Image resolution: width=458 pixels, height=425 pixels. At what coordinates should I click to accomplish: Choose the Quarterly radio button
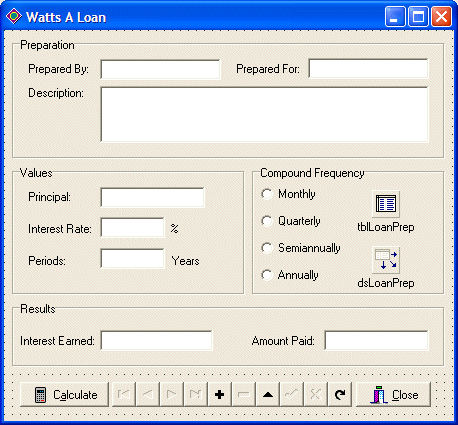tap(291, 221)
